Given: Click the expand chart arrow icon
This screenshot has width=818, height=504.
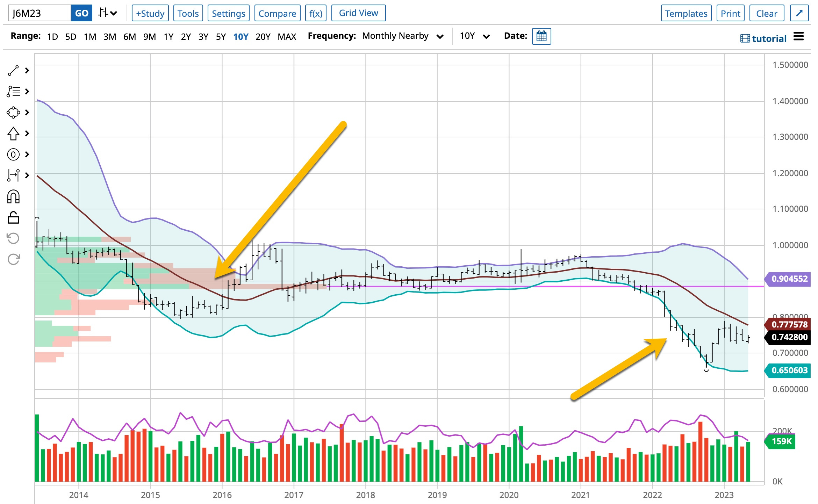Looking at the screenshot, I should (x=799, y=13).
